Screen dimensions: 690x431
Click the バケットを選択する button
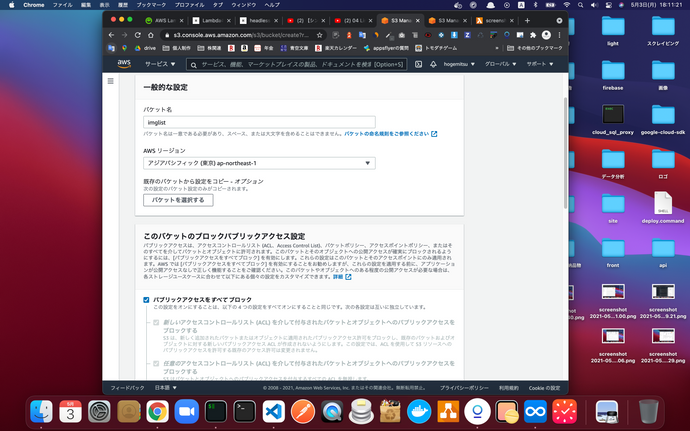(x=178, y=200)
